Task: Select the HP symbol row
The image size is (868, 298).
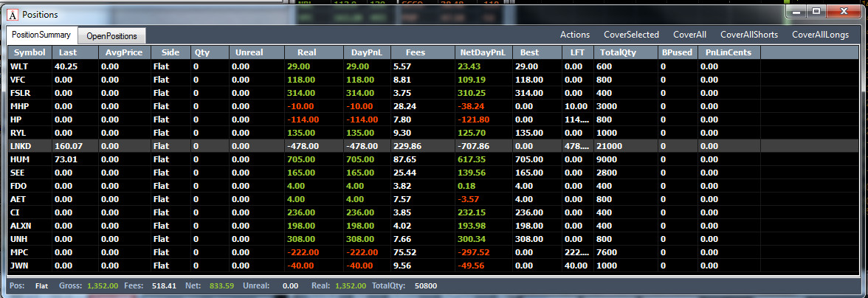Action: (x=434, y=119)
